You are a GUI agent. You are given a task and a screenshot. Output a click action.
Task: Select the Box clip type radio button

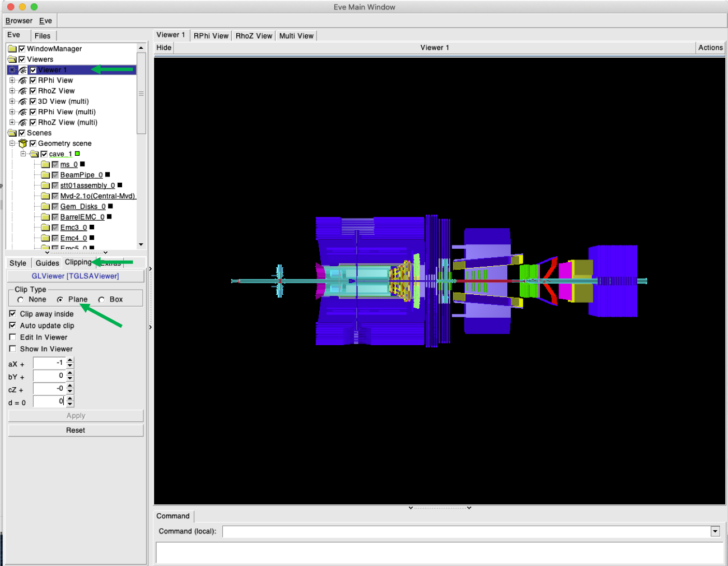[101, 300]
